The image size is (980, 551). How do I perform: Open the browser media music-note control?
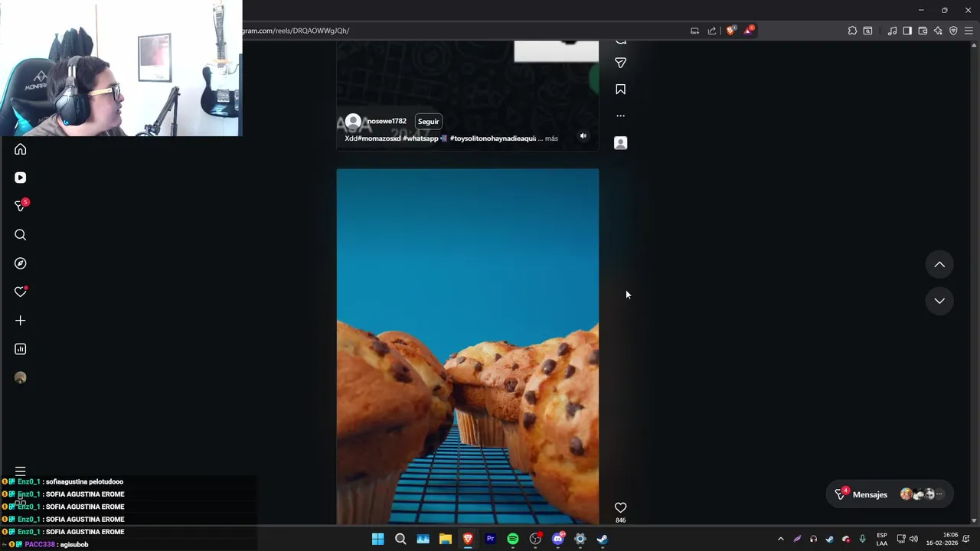tap(892, 31)
